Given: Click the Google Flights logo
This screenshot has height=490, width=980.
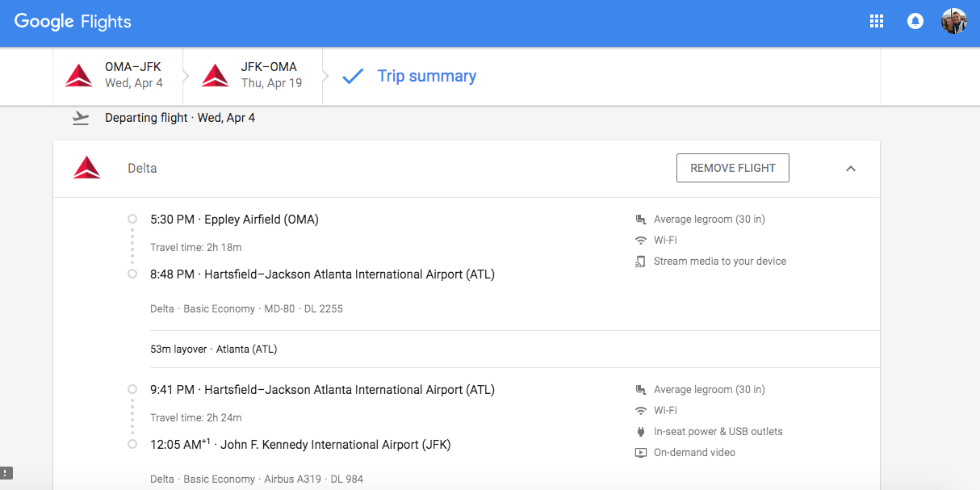Looking at the screenshot, I should (73, 22).
